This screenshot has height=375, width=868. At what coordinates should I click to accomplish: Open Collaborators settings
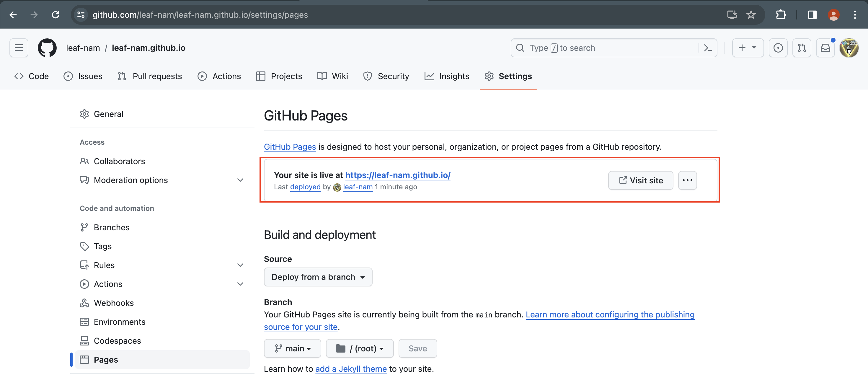pyautogui.click(x=162, y=162)
